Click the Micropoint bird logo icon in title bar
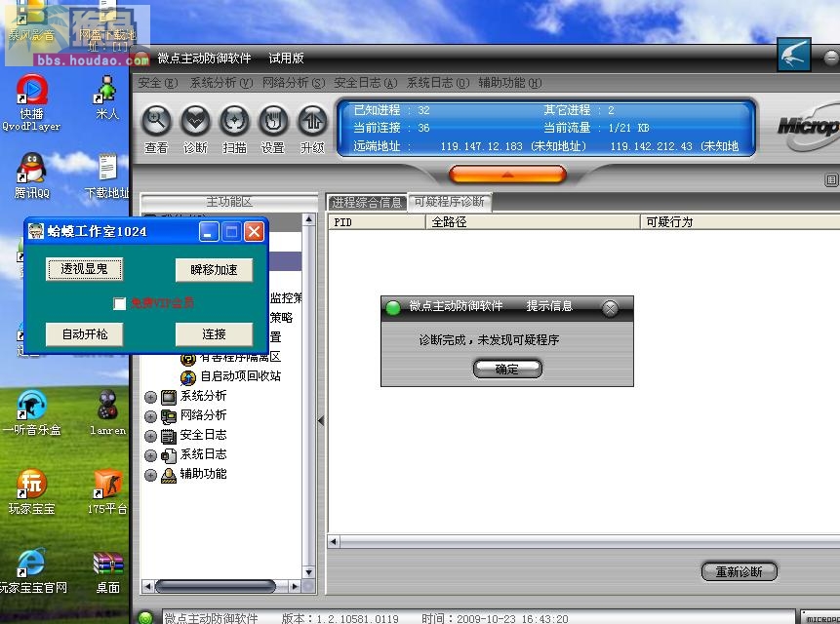The image size is (840, 624). (794, 55)
